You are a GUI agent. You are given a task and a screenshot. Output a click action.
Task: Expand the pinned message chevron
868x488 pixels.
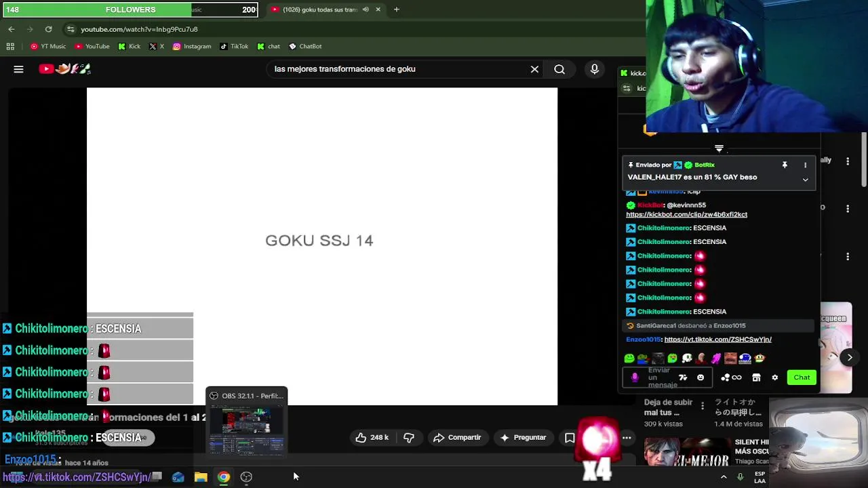click(805, 180)
